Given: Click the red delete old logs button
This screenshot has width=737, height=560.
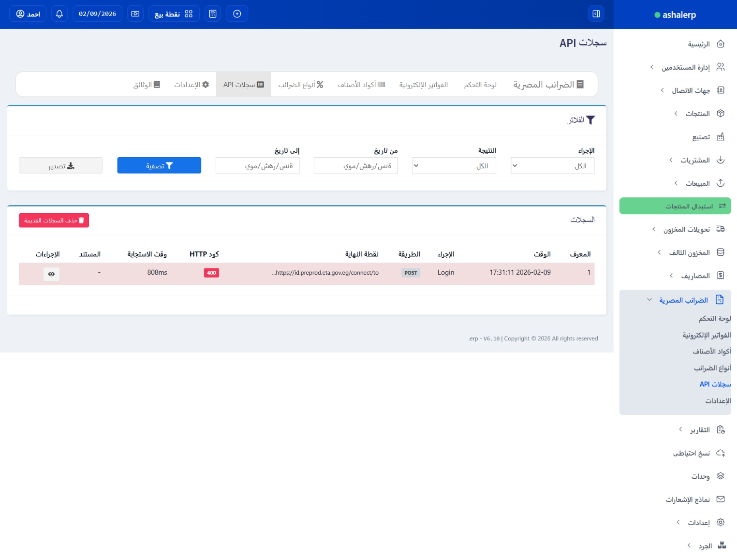Looking at the screenshot, I should pos(54,221).
